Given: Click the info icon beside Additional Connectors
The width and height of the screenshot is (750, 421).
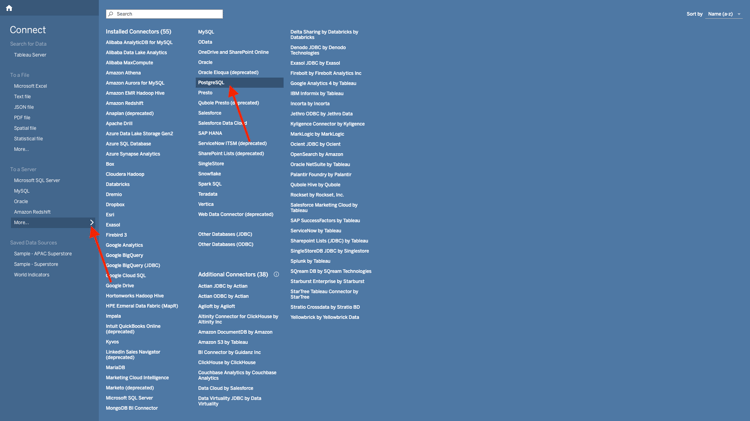Looking at the screenshot, I should pyautogui.click(x=276, y=275).
